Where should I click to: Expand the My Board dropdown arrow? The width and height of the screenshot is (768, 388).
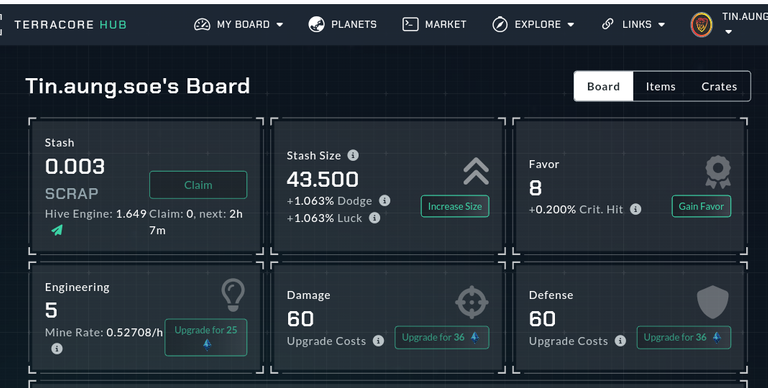point(280,24)
